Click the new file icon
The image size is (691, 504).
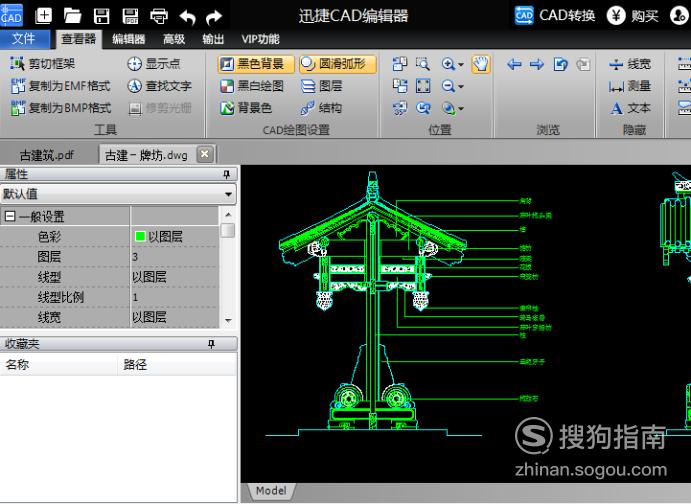43,16
